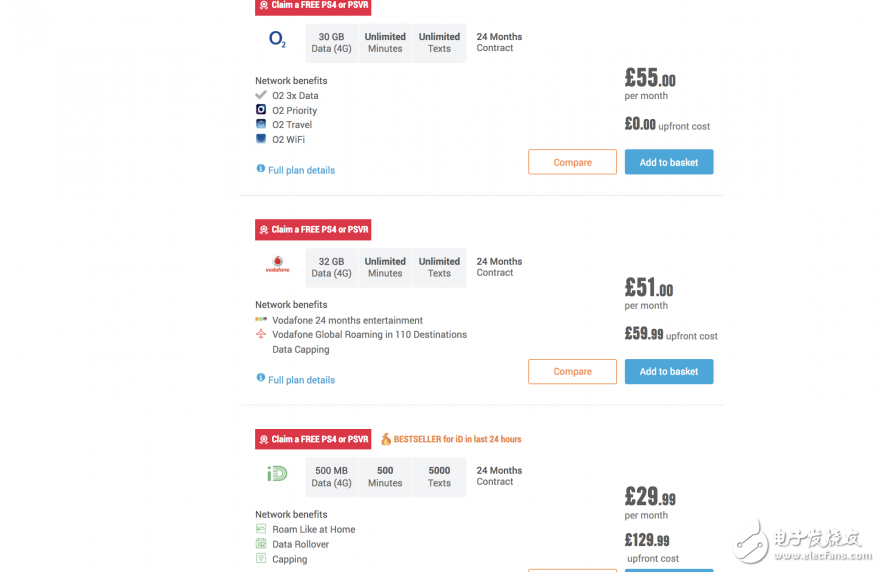This screenshot has height=572, width=880.
Task: Open Full plan details for the Vodafone plan
Action: tap(301, 380)
